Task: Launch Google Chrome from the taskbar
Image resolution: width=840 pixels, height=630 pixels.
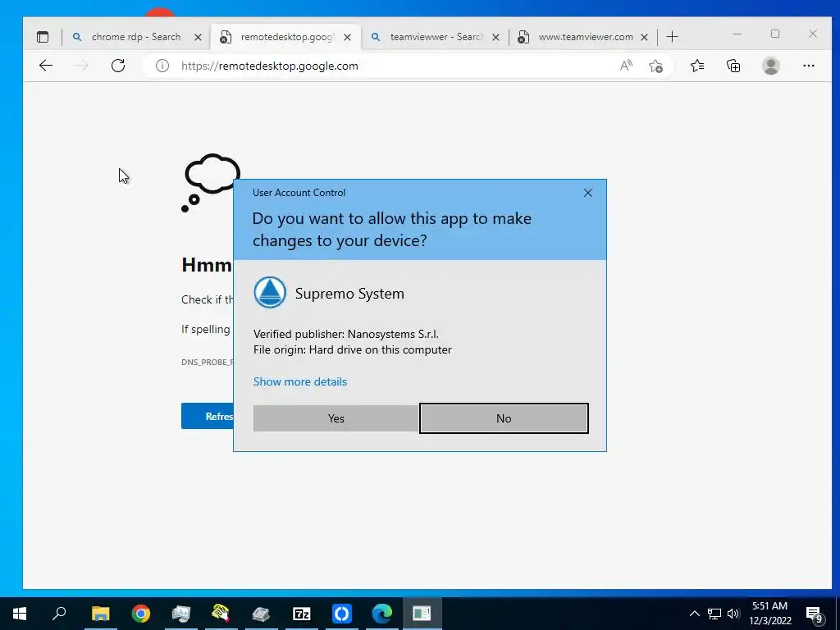Action: click(x=141, y=614)
